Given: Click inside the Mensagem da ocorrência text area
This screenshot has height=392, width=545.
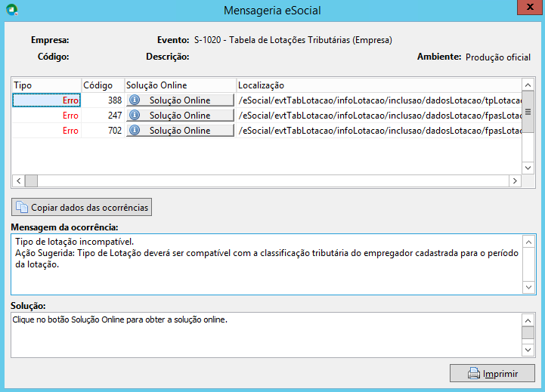Looking at the screenshot, I should 267,264.
